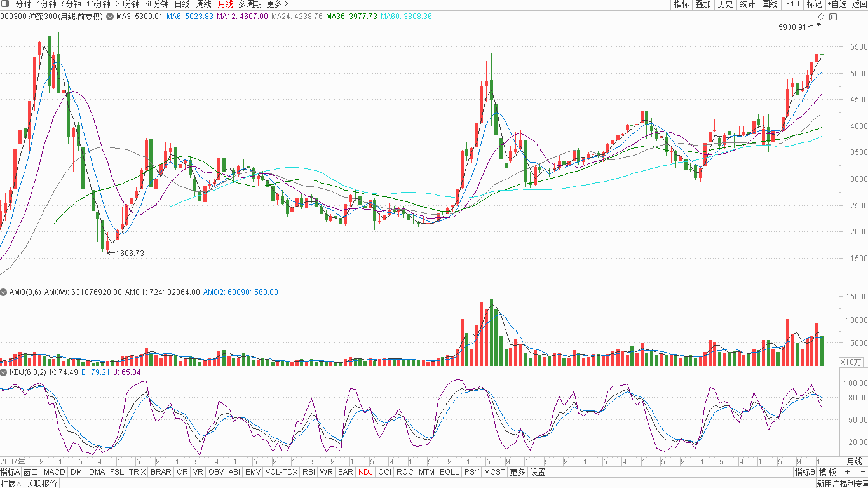Screen dimensions: 868x488
Task: Select 指标A group tab
Action: pyautogui.click(x=10, y=472)
